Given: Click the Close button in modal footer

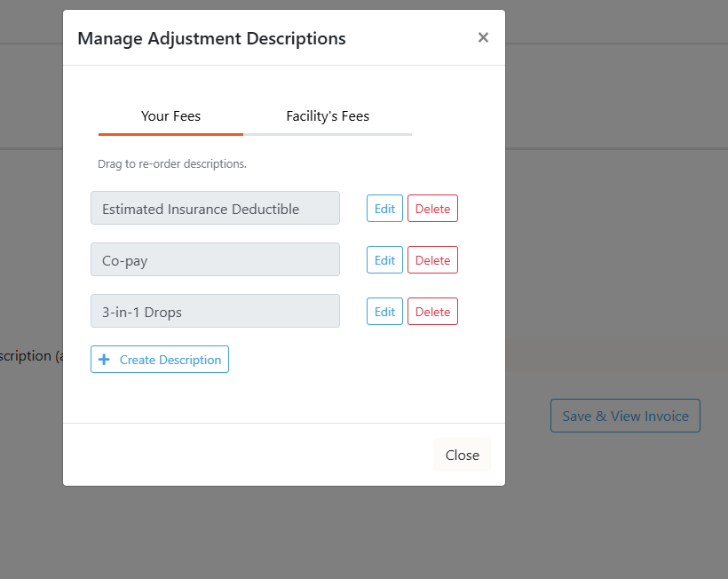Looking at the screenshot, I should (x=462, y=455).
